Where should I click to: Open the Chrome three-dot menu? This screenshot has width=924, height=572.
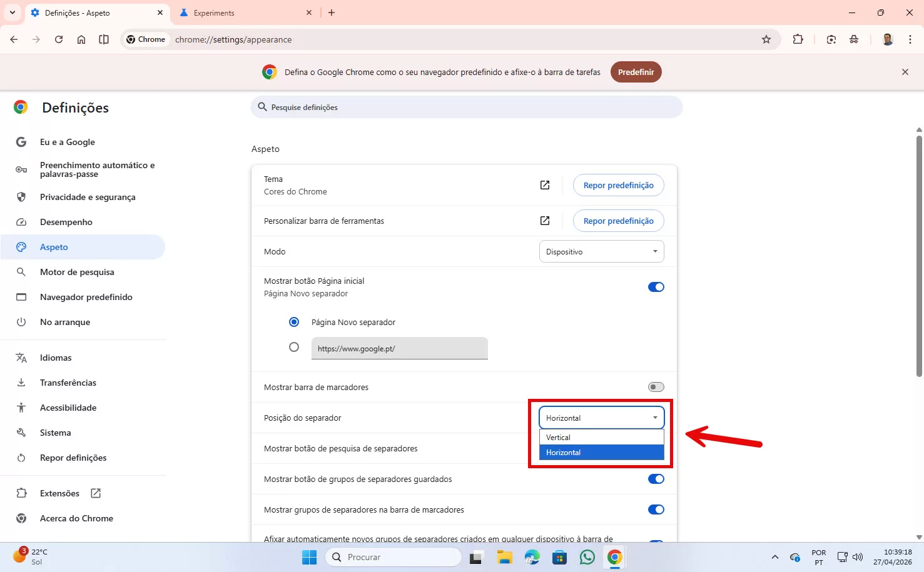[910, 39]
